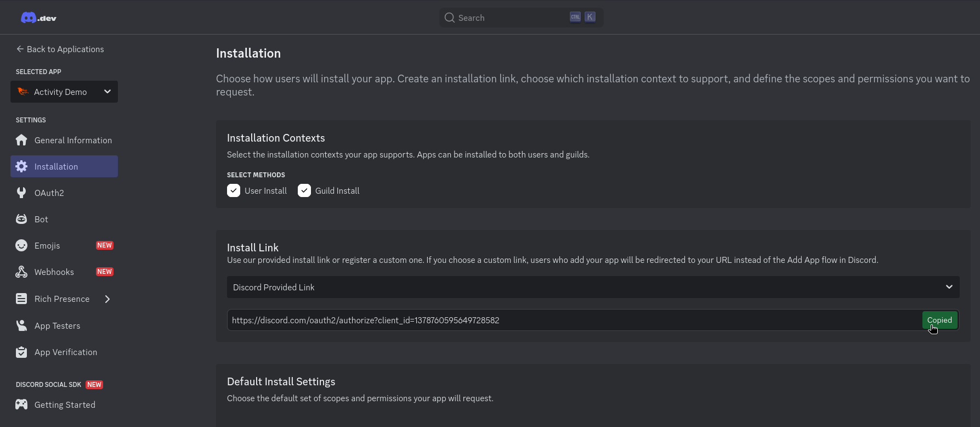Click the Discord .dev logo
The height and width of the screenshot is (427, 980).
tap(38, 18)
